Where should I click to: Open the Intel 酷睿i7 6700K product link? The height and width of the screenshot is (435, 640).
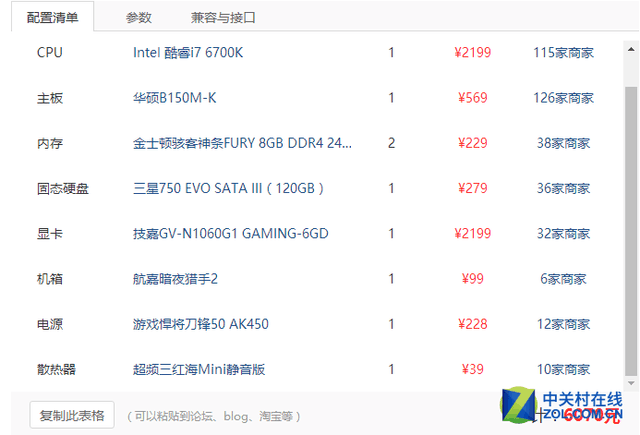click(188, 53)
